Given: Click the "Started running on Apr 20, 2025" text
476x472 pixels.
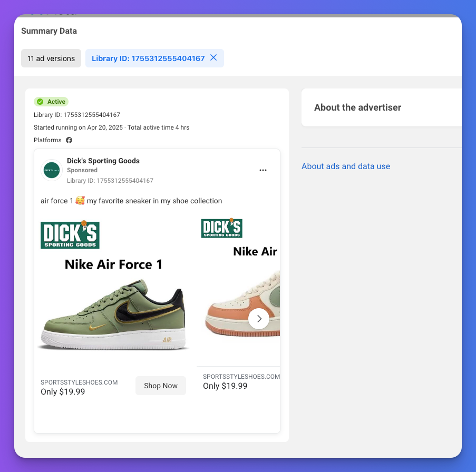Looking at the screenshot, I should (79, 127).
